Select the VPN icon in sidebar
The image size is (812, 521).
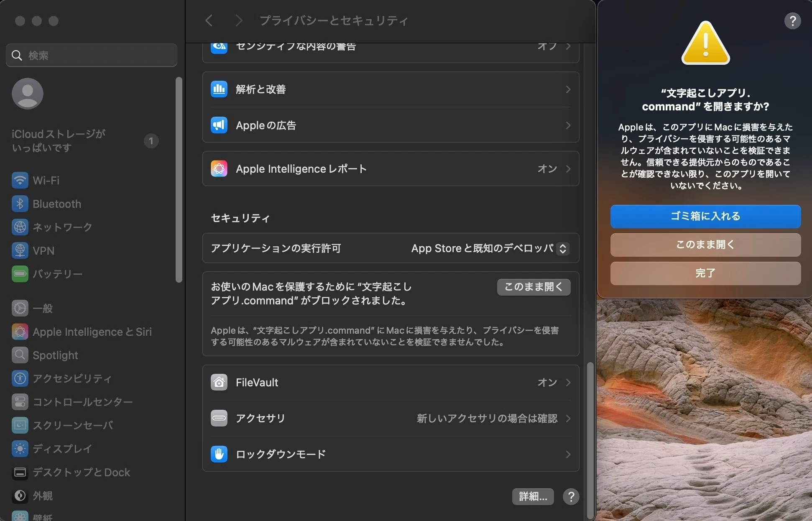20,250
